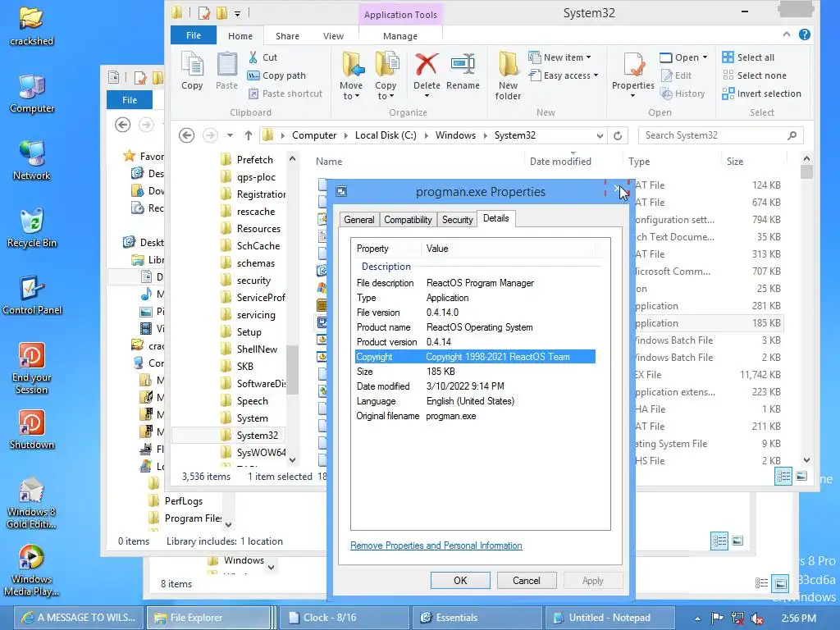Select the Product name property row
Image resolution: width=840 pixels, height=630 pixels.
(x=475, y=327)
